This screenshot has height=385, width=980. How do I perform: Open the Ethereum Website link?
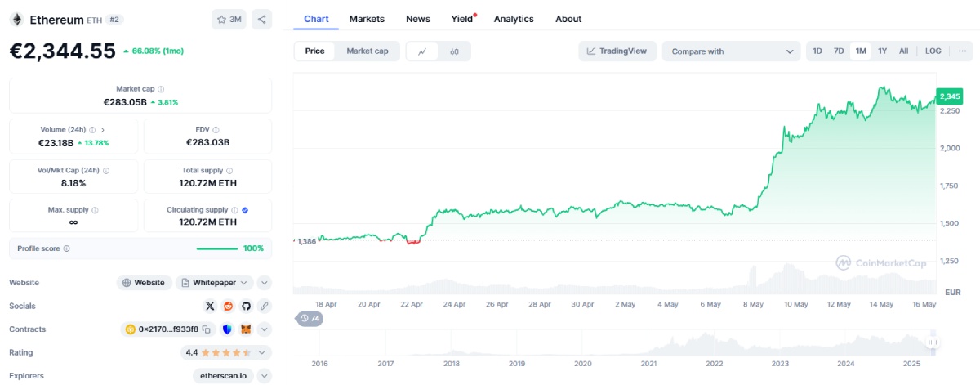144,283
